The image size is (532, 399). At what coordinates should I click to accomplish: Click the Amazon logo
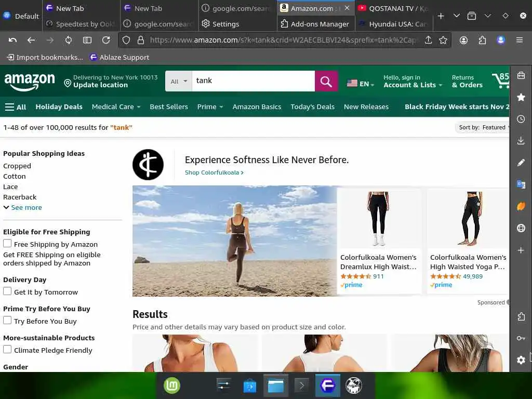tap(30, 82)
